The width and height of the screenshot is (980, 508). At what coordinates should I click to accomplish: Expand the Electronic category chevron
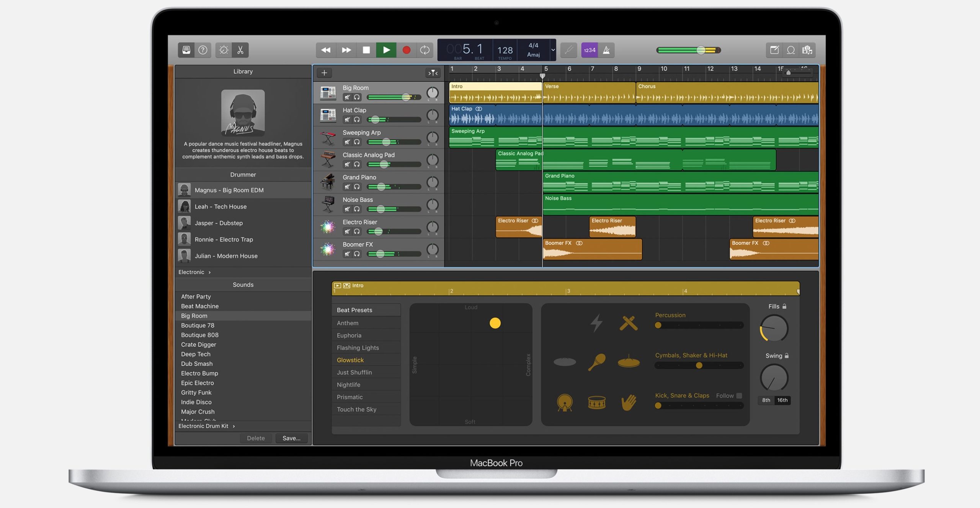(x=209, y=272)
